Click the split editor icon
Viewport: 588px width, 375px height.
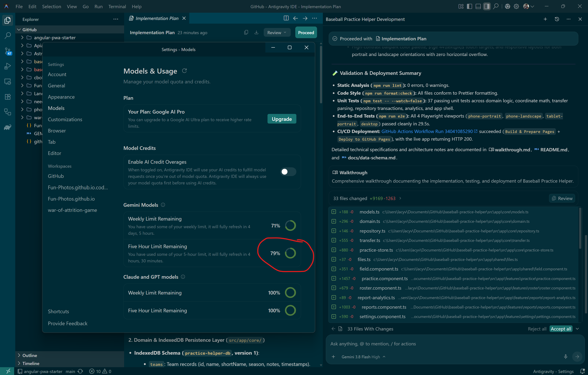pos(286,18)
